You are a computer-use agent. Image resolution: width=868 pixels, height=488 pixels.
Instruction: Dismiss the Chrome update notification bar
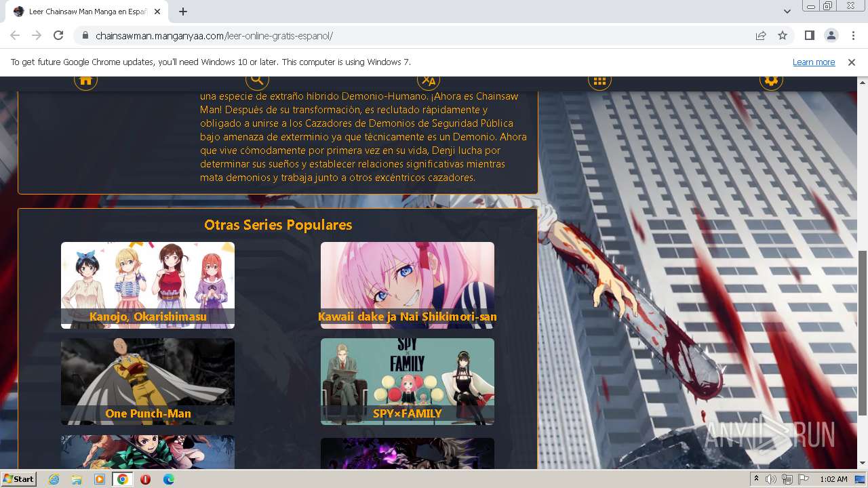pos(852,62)
